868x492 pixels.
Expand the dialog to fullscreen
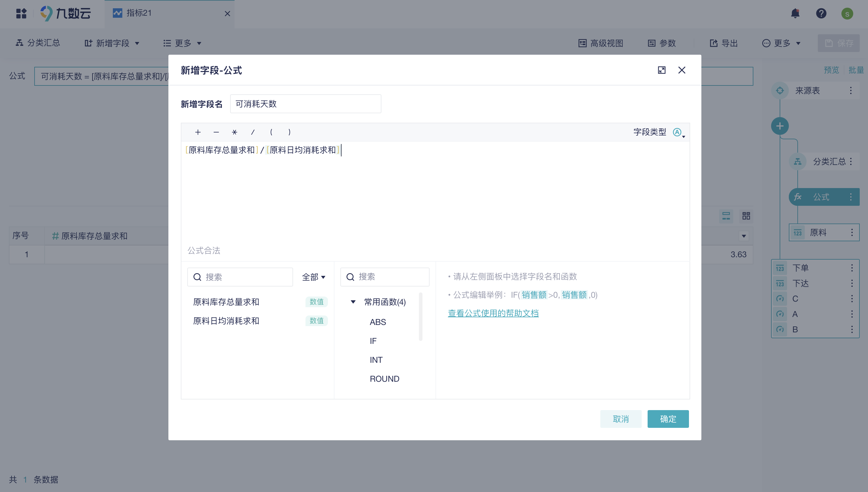(662, 70)
